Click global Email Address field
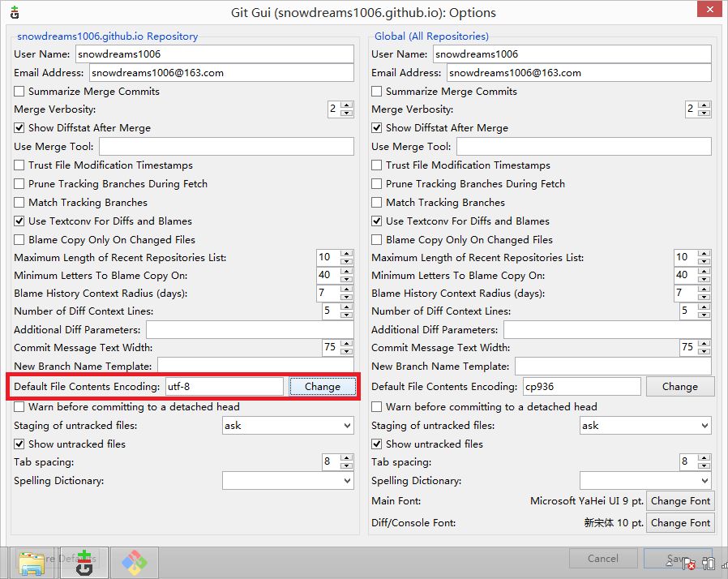Viewport: 728px width, 579px height. point(579,72)
